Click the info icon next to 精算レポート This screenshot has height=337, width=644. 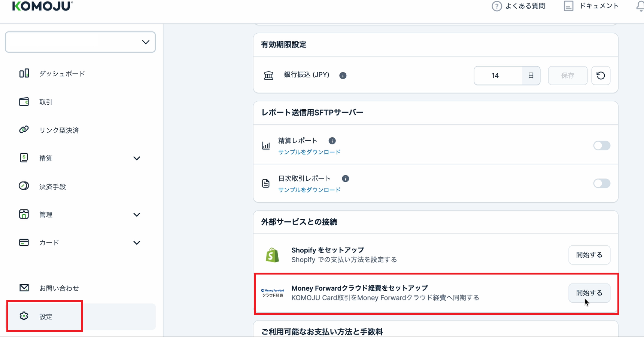click(x=332, y=141)
